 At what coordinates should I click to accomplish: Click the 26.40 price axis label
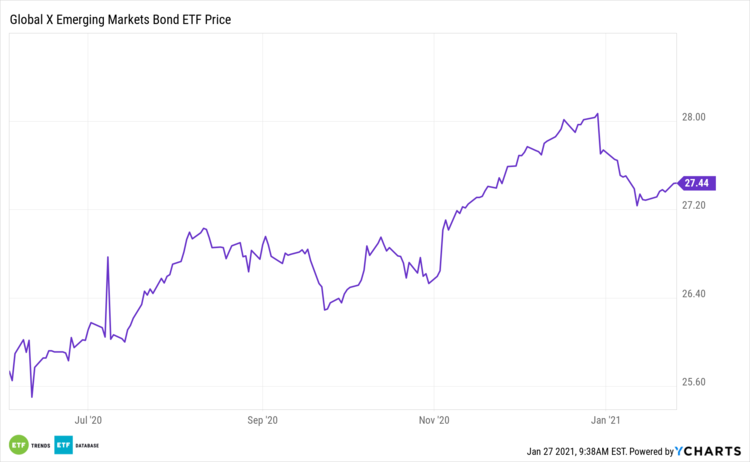pos(693,294)
